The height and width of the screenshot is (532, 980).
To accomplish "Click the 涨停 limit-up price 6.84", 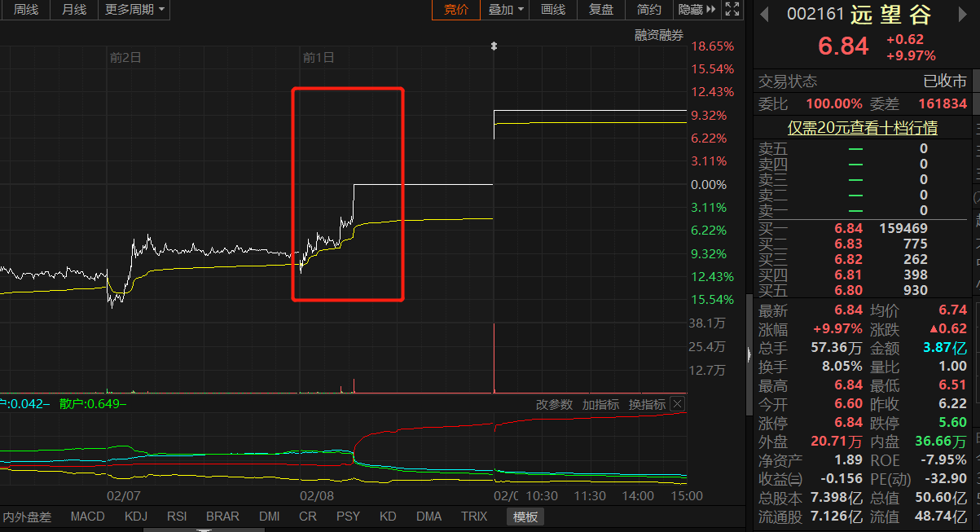I will point(848,424).
